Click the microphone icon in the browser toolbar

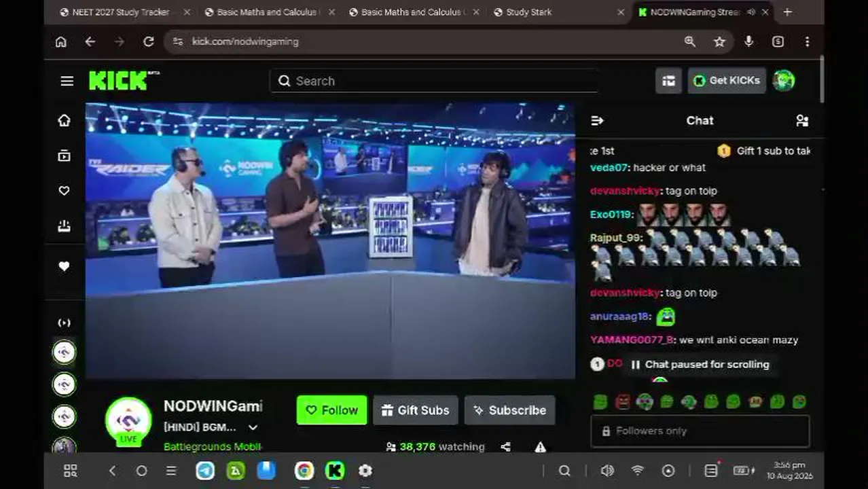[x=748, y=41]
